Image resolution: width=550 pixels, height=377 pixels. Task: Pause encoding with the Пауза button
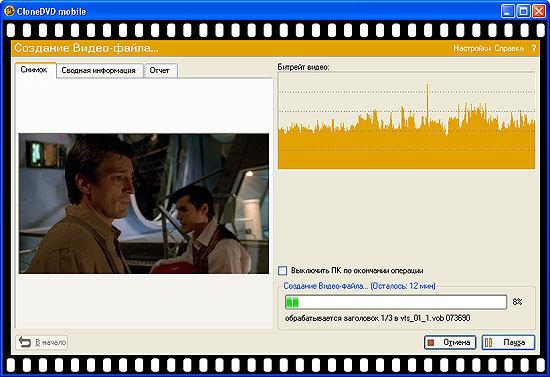[508, 342]
